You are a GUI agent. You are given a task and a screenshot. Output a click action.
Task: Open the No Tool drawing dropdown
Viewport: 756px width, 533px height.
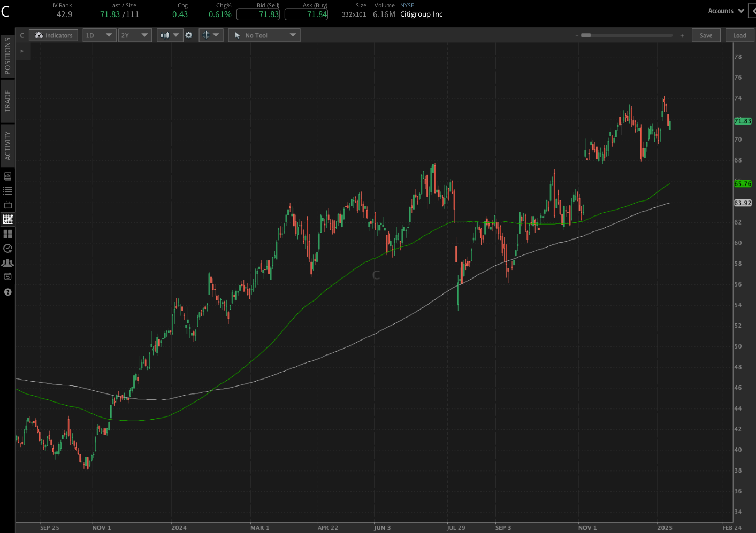click(264, 35)
